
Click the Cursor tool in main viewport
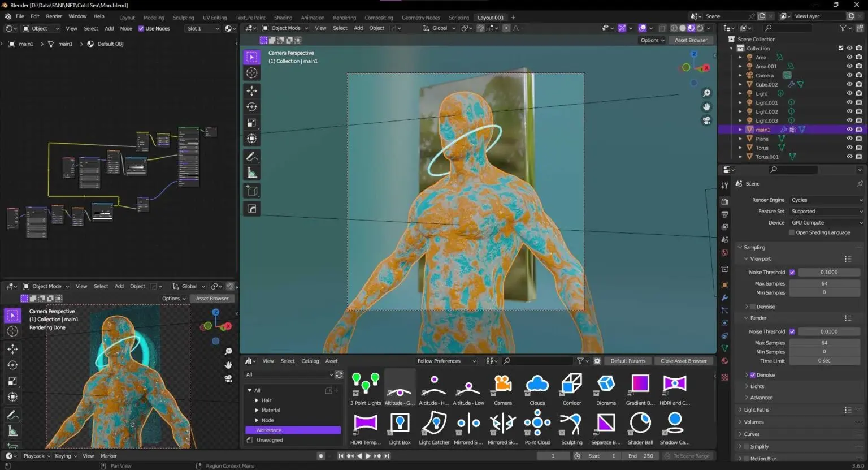coord(252,73)
